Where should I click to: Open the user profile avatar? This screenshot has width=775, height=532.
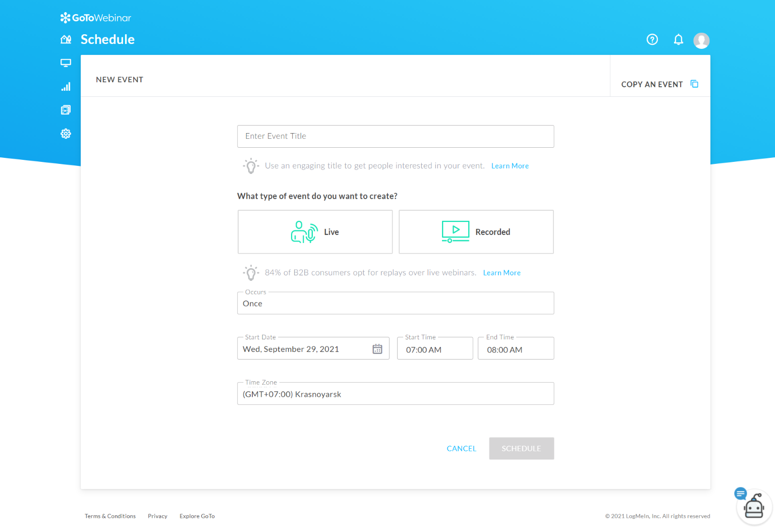pos(701,40)
